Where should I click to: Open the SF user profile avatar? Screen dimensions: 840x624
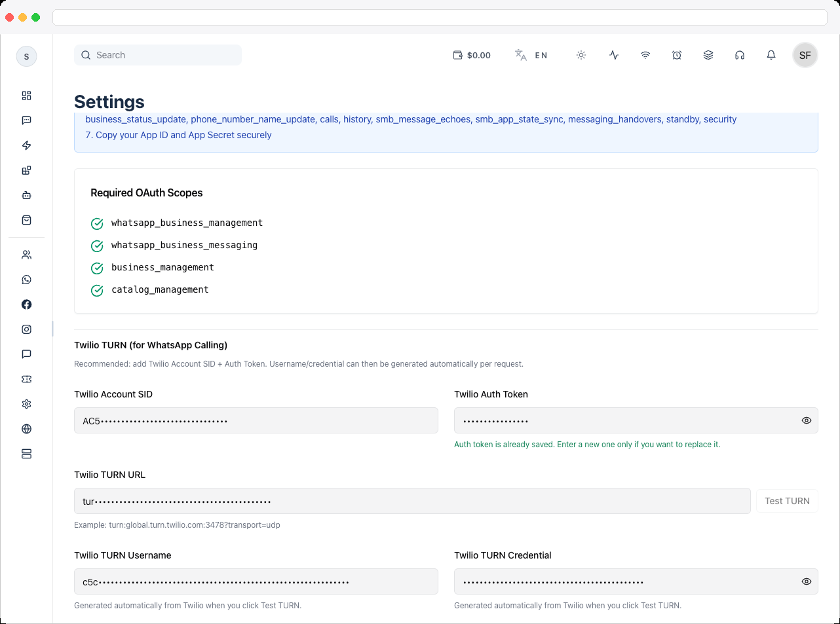pyautogui.click(x=805, y=55)
